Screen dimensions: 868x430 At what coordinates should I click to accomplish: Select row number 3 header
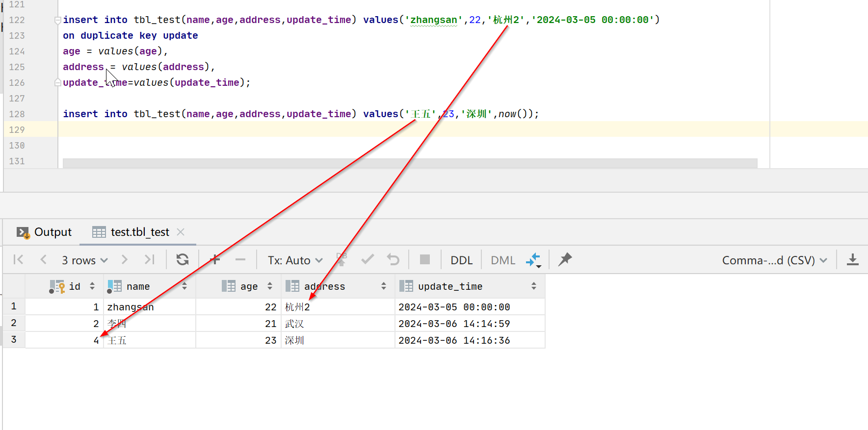tap(14, 340)
